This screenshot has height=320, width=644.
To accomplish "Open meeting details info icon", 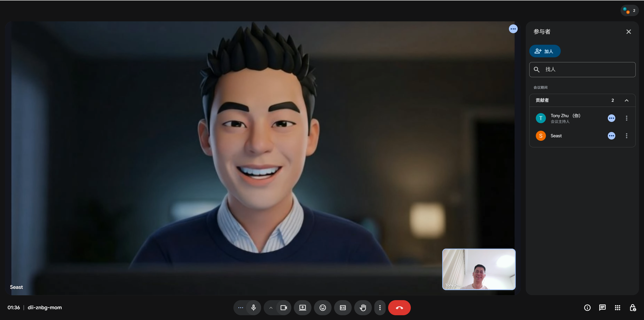I will (587, 308).
